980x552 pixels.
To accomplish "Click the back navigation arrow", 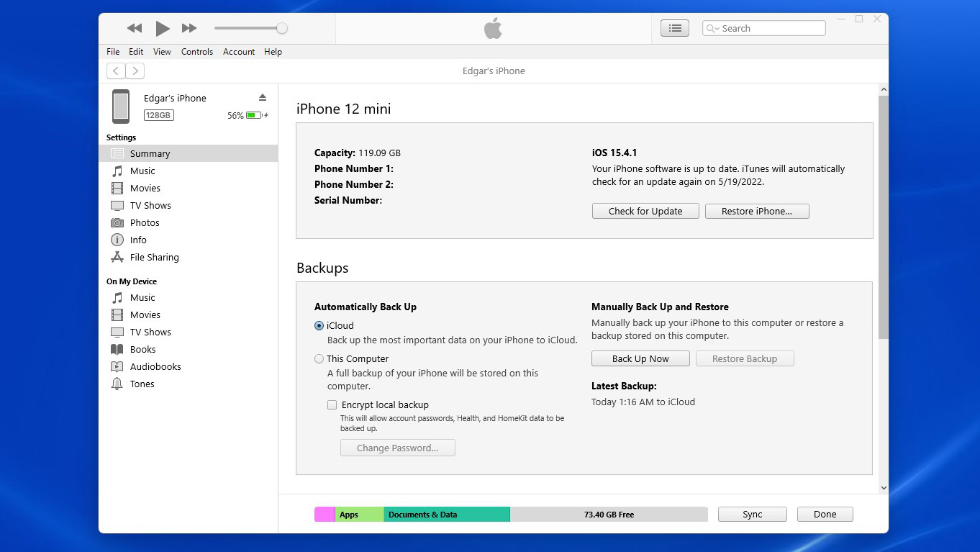I will tap(116, 71).
